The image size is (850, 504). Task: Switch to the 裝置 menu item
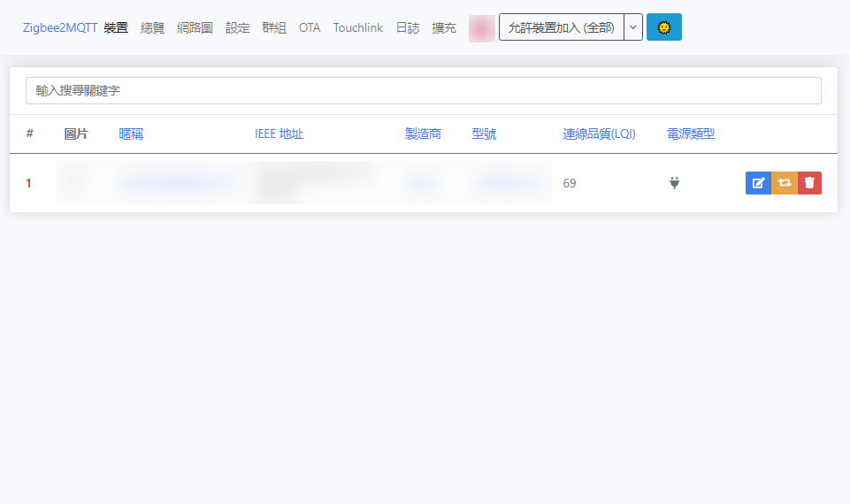coord(116,27)
